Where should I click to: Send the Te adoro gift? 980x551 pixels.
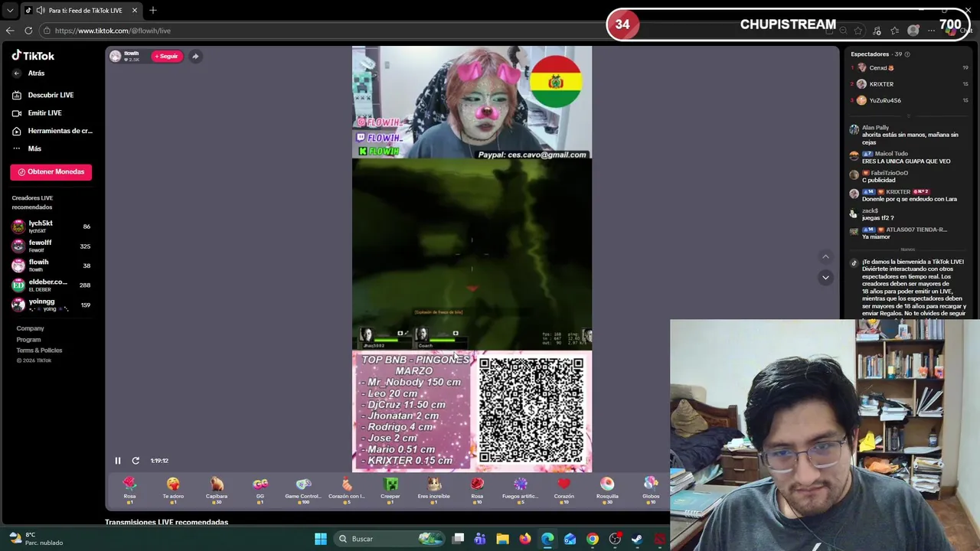(173, 490)
